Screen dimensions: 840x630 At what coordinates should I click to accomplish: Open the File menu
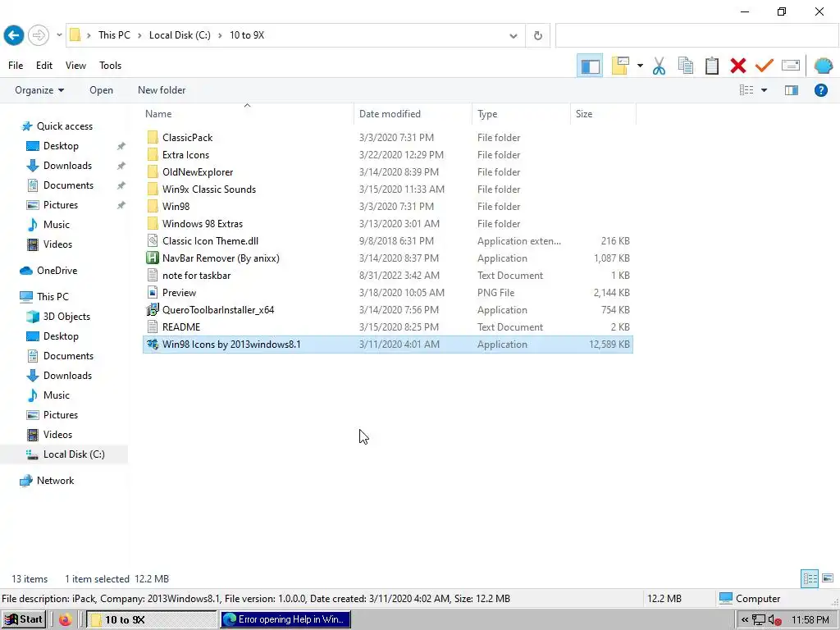point(16,66)
